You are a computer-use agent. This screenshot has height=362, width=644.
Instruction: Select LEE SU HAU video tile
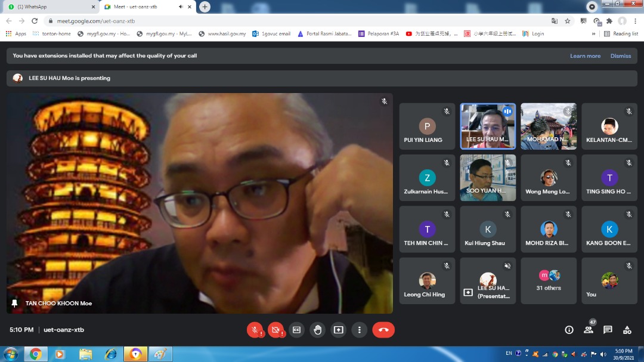(x=488, y=126)
